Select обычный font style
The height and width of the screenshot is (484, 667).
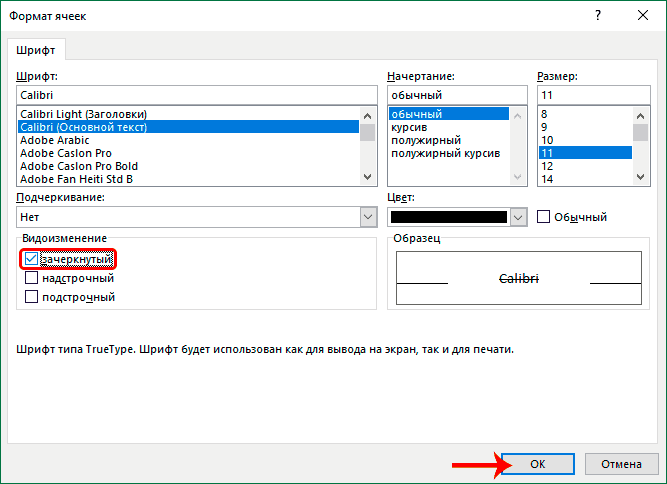pyautogui.click(x=449, y=114)
